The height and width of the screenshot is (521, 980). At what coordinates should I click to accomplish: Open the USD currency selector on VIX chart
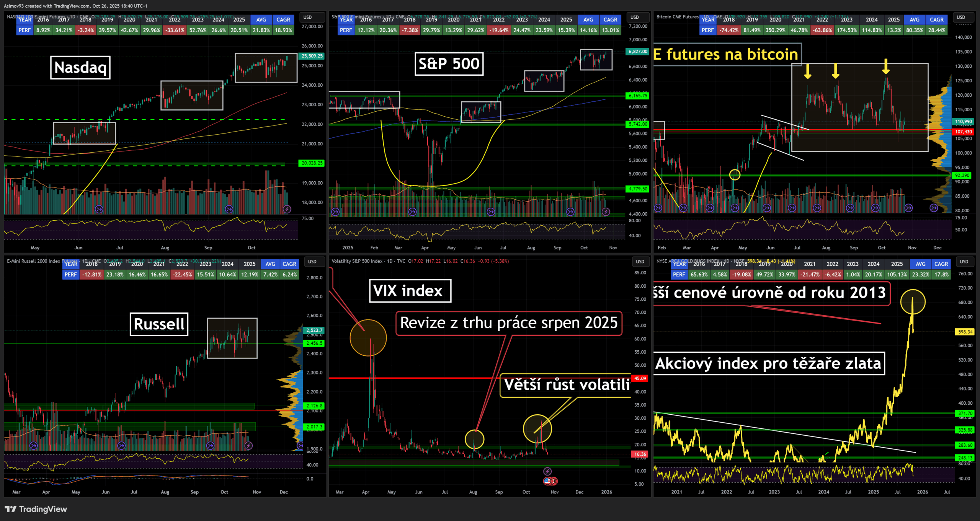(640, 262)
